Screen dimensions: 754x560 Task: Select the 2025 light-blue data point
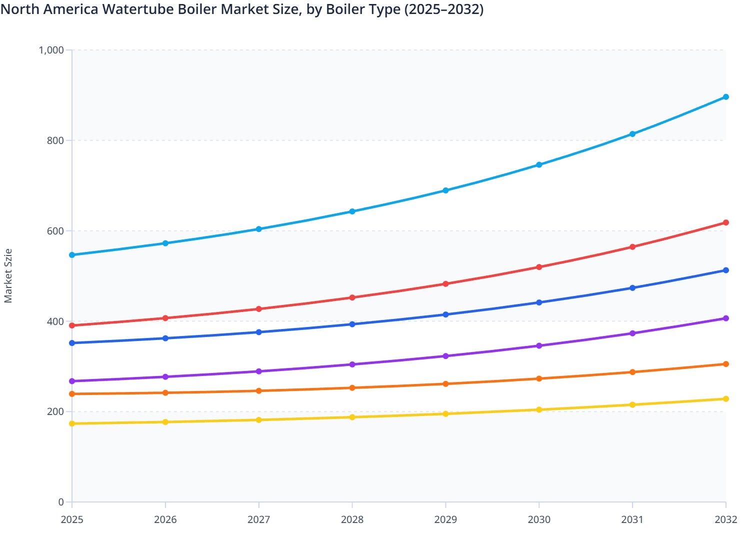pyautogui.click(x=72, y=255)
